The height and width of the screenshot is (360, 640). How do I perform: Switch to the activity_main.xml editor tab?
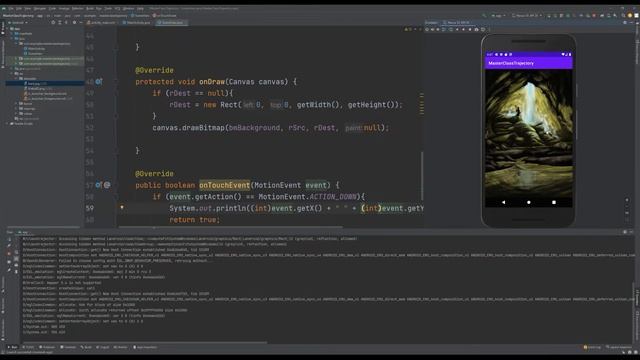(101, 23)
